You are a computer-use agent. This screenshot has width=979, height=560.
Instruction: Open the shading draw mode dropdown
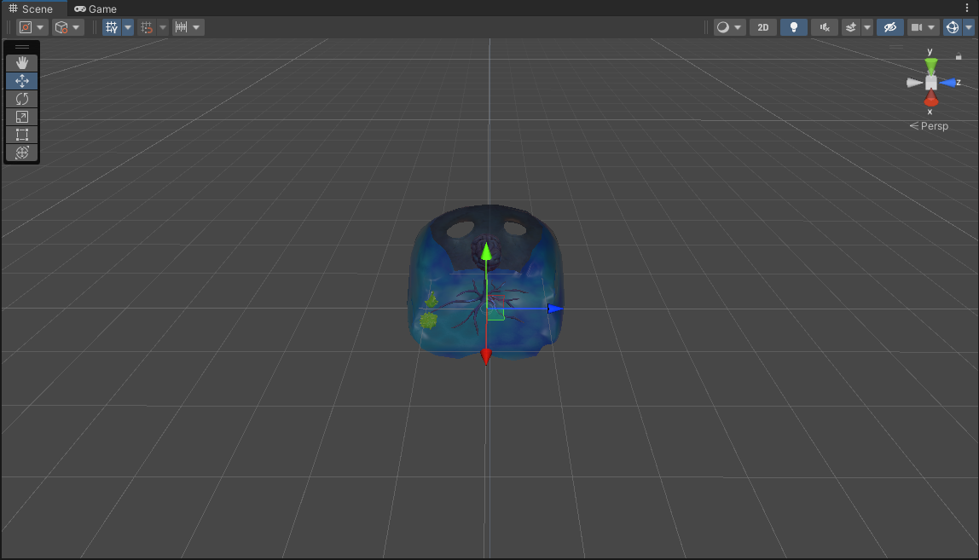(728, 27)
